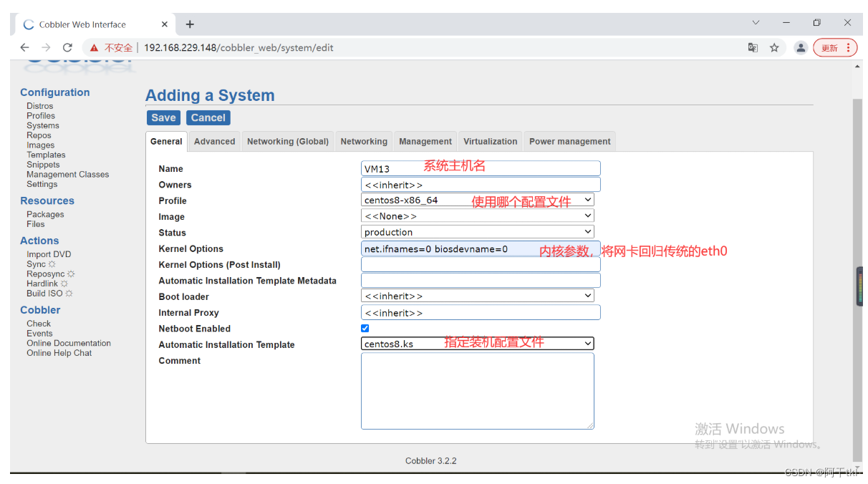
Task: Click the Kernel Options (Post Install) field
Action: coord(481,264)
